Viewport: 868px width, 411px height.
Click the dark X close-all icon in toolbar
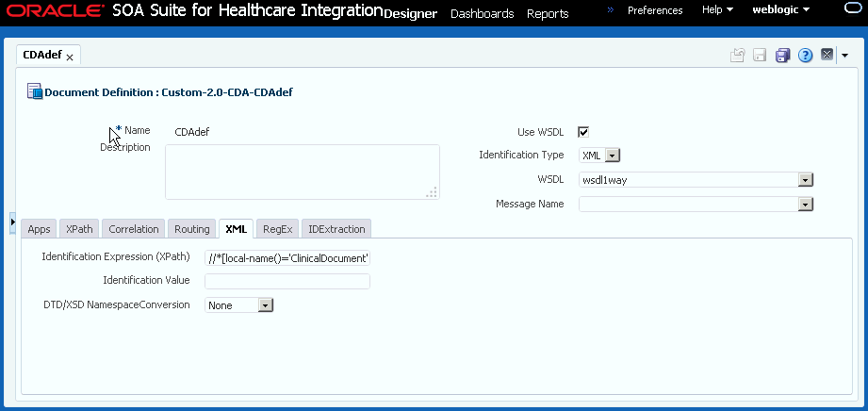click(x=827, y=55)
